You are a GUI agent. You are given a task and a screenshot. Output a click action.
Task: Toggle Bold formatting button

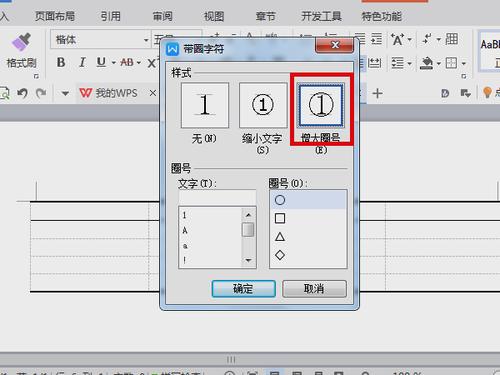61,62
